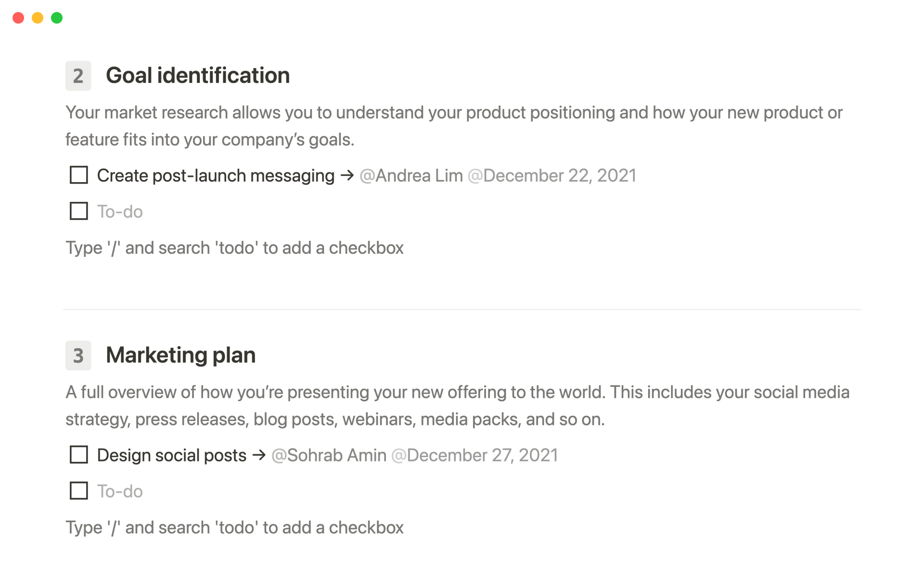Open the @December 22, 2021 date mention
The width and height of the screenshot is (924, 578).
click(x=552, y=176)
